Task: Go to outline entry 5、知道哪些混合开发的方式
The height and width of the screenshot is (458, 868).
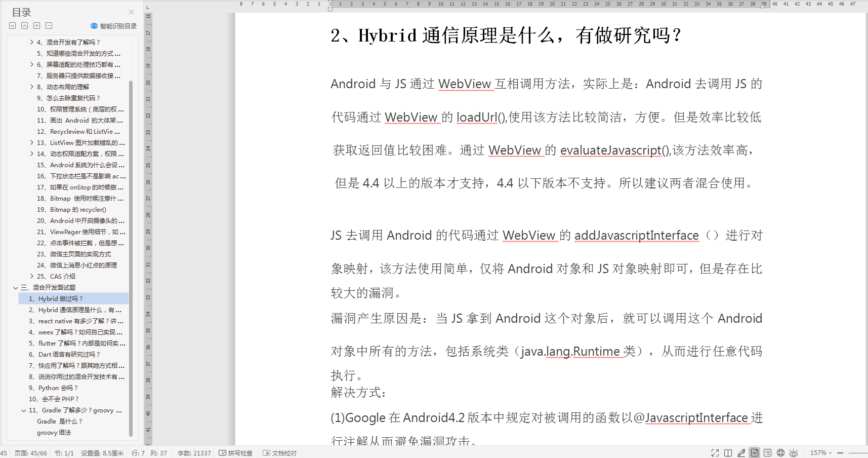Action: [x=78, y=54]
